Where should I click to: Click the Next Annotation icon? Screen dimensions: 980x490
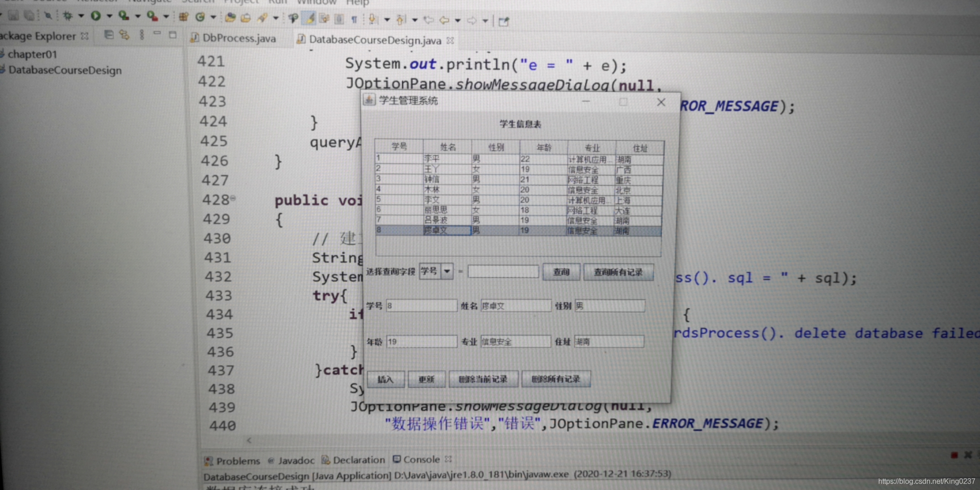[373, 19]
